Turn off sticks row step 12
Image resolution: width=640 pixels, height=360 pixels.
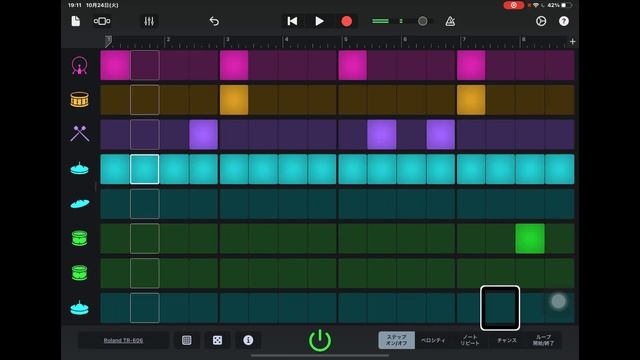pyautogui.click(x=441, y=134)
